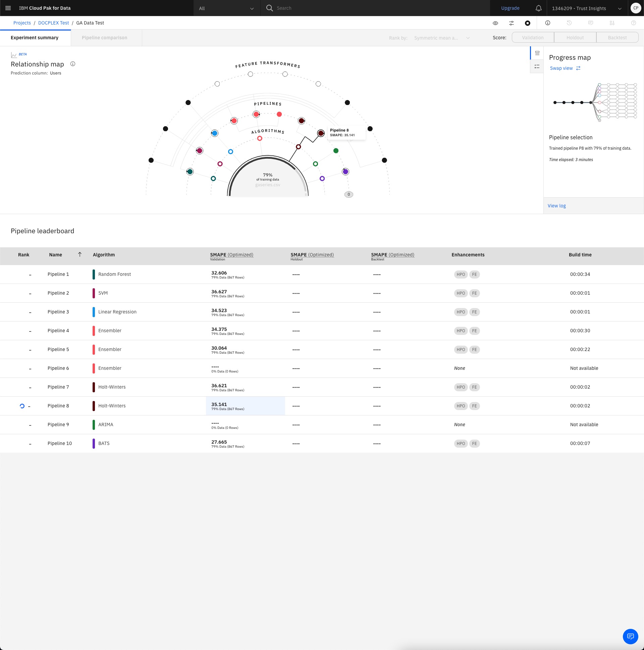Open the CP user avatar menu
The width and height of the screenshot is (644, 650).
(x=636, y=8)
